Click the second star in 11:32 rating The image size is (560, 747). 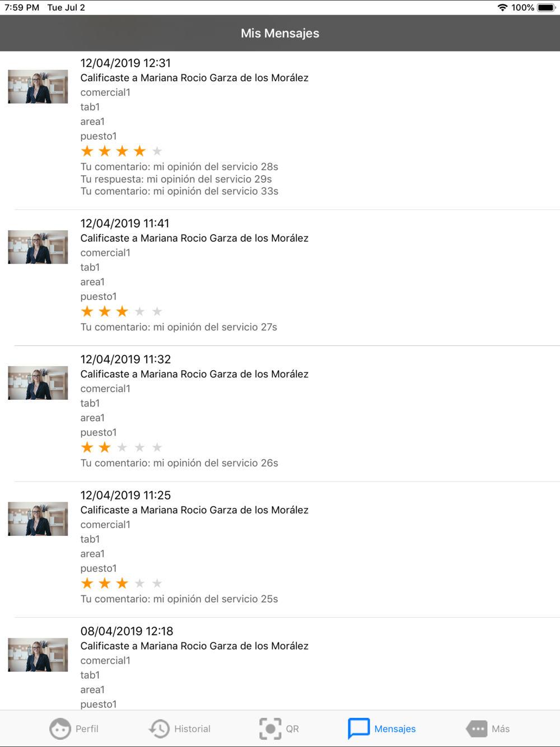(x=105, y=447)
